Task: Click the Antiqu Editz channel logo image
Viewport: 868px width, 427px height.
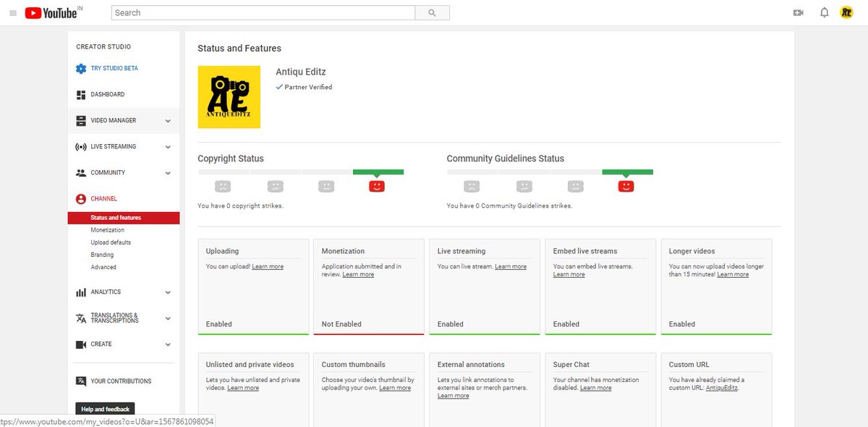Action: [x=229, y=97]
